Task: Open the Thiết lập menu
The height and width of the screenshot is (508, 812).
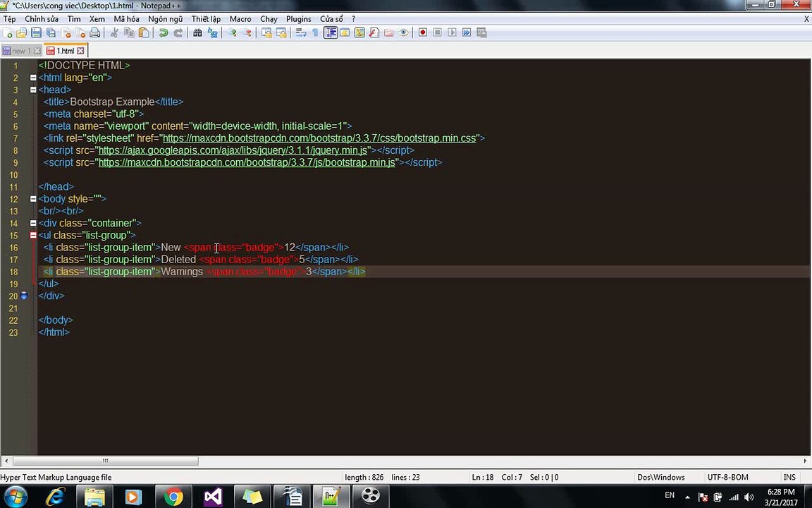Action: pos(206,18)
